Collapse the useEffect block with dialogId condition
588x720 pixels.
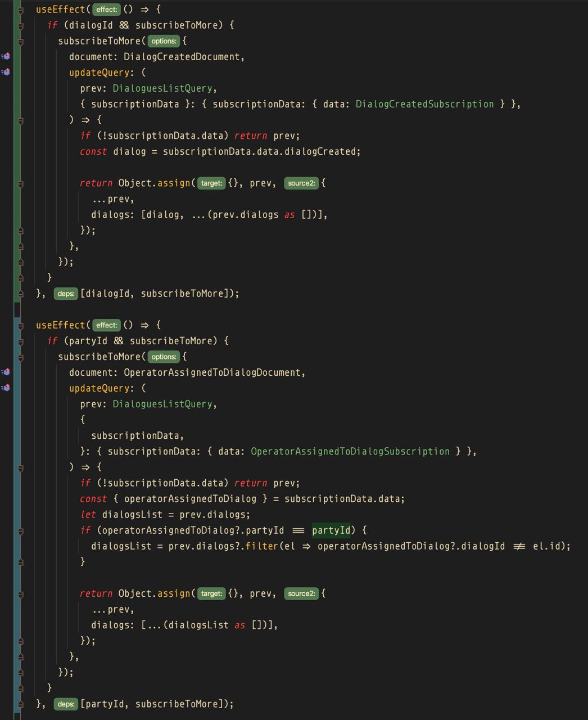pyautogui.click(x=20, y=10)
